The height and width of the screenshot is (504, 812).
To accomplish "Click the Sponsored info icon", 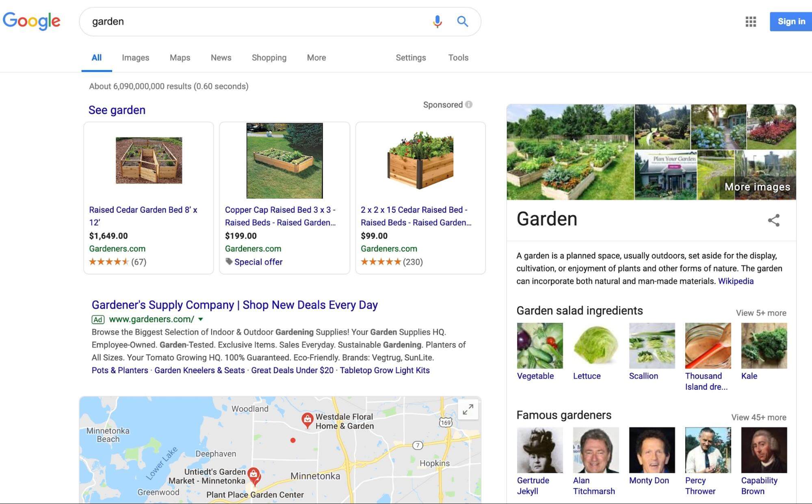I will 469,104.
